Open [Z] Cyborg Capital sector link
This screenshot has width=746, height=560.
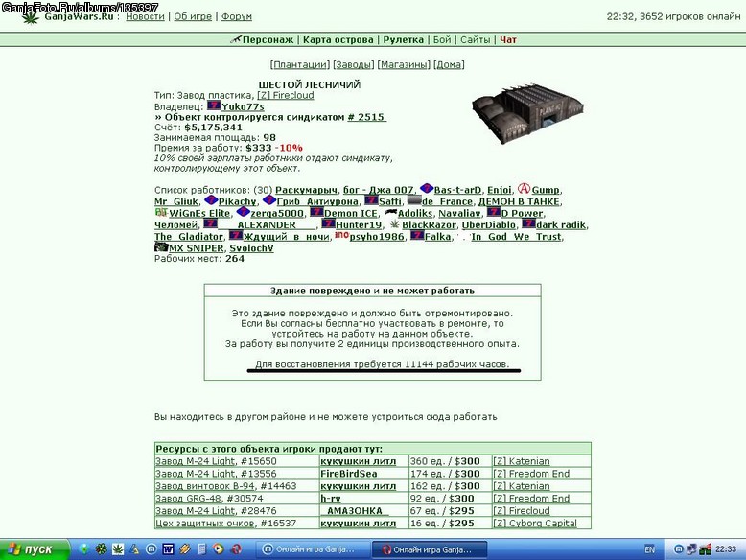click(x=535, y=523)
